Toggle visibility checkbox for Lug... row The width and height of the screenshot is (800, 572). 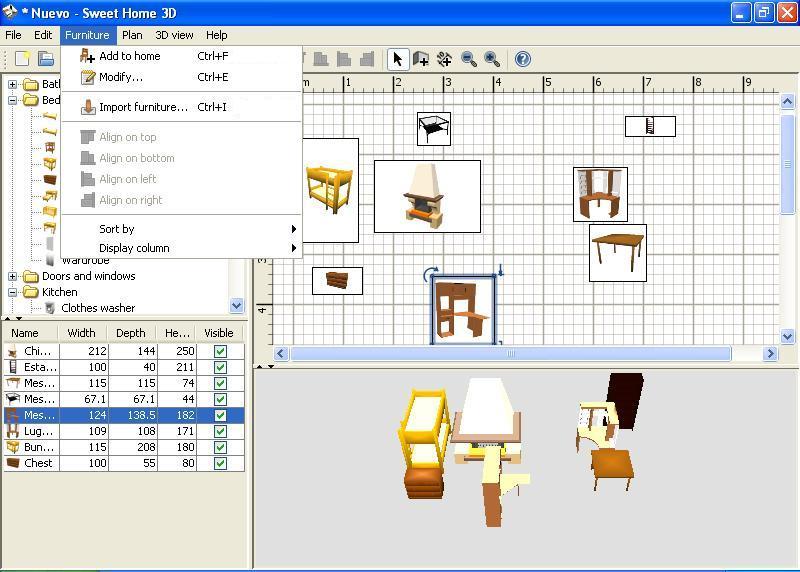220,431
